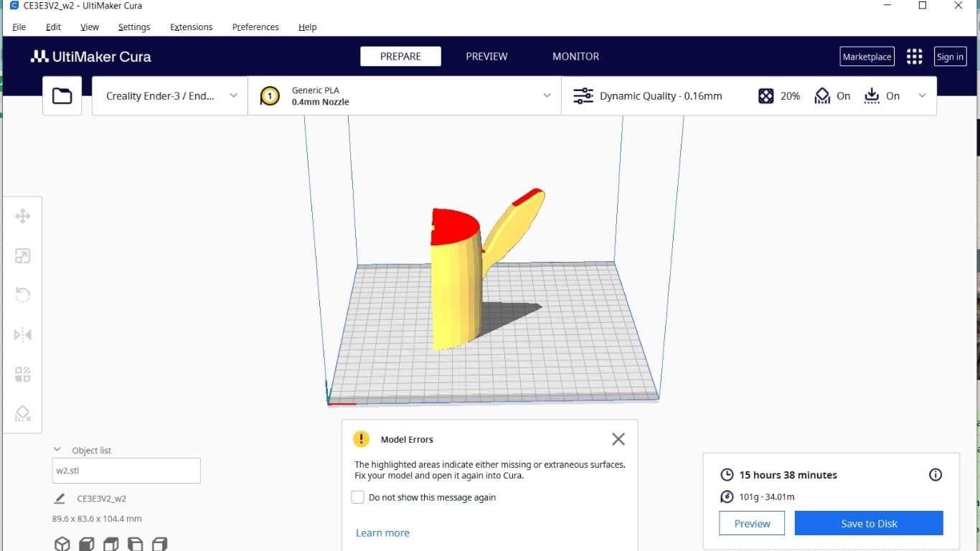The width and height of the screenshot is (980, 551).
Task: Select the Mirror tool
Action: 22,334
